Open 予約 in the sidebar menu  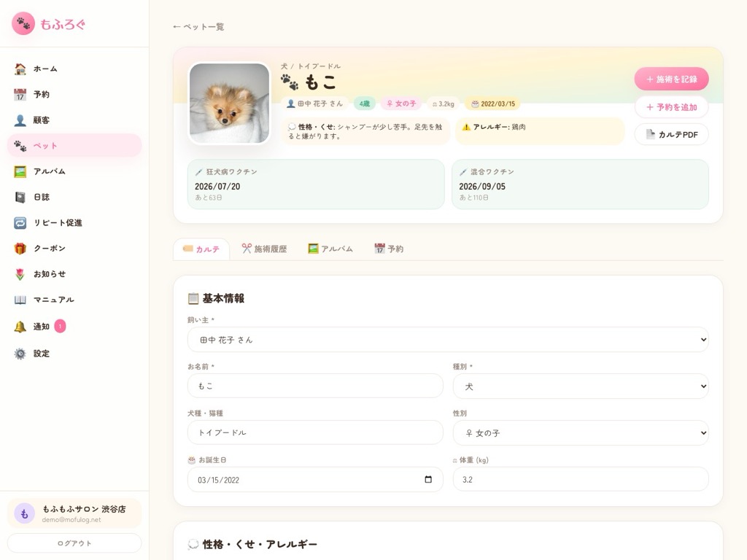click(x=74, y=95)
